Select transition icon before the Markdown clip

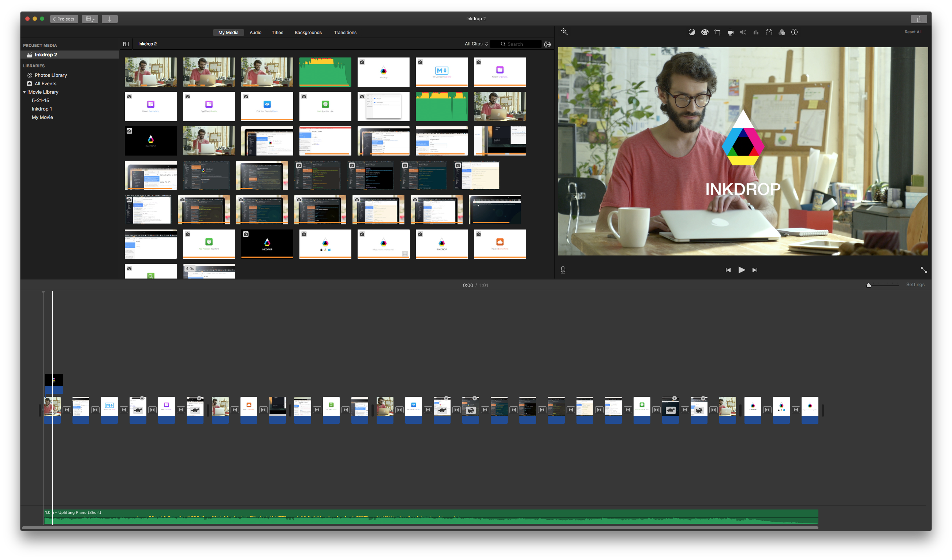click(95, 410)
